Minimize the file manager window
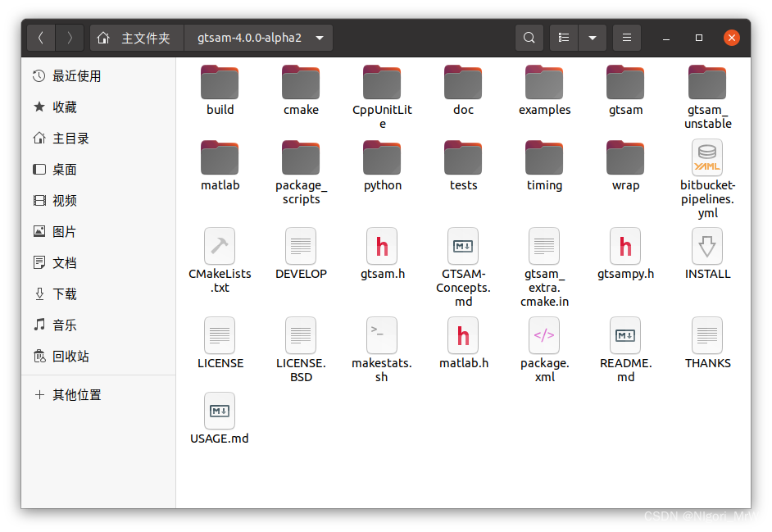The width and height of the screenshot is (772, 532). pos(666,38)
